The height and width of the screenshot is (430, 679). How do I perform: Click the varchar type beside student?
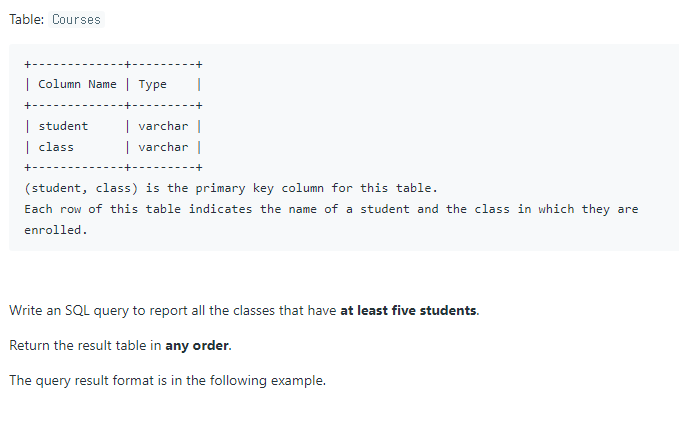click(163, 126)
